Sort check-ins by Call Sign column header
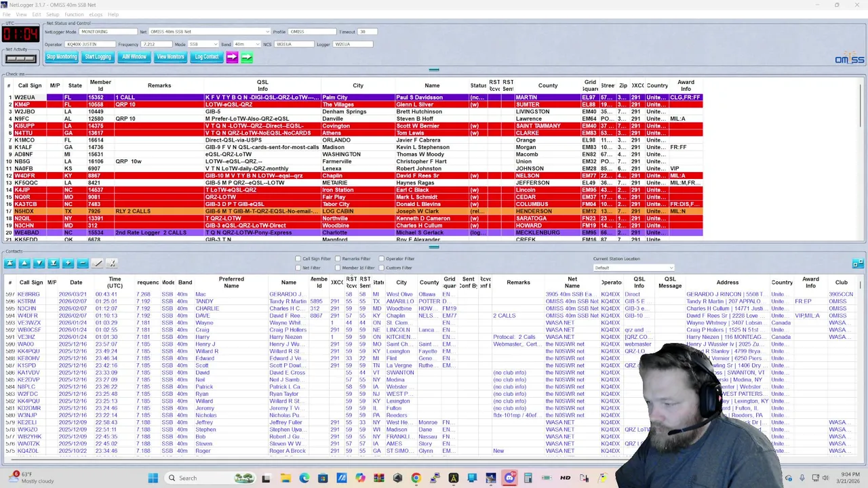 30,85
